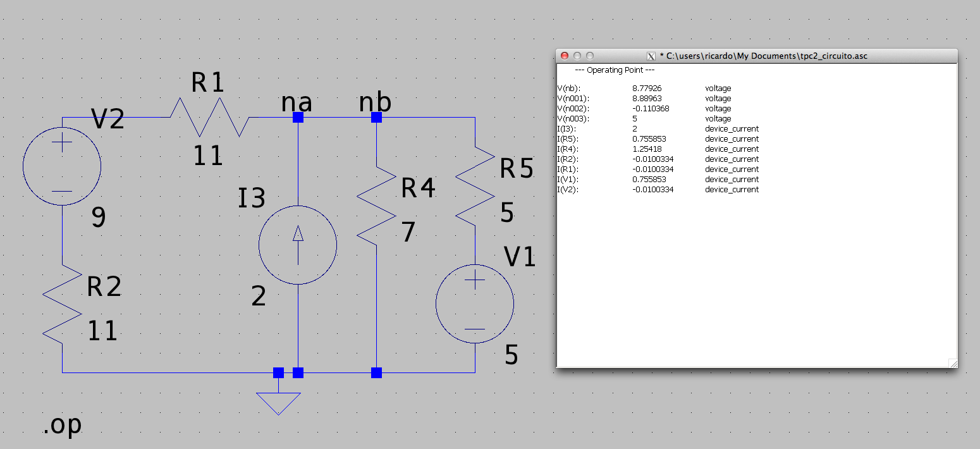Click the V1 voltage source symbol
The width and height of the screenshot is (980, 449).
475,304
